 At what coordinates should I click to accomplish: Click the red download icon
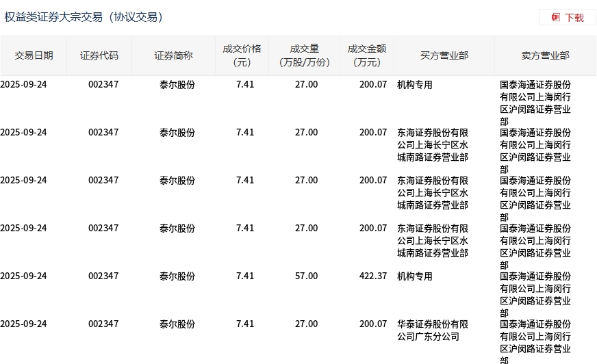(x=556, y=17)
